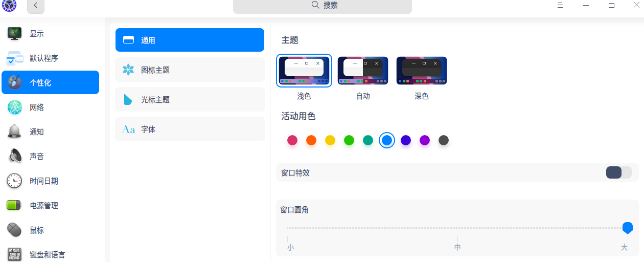The width and height of the screenshot is (644, 262).
Task: Toggle the 窗口特效 window effects switch
Action: pos(619,172)
